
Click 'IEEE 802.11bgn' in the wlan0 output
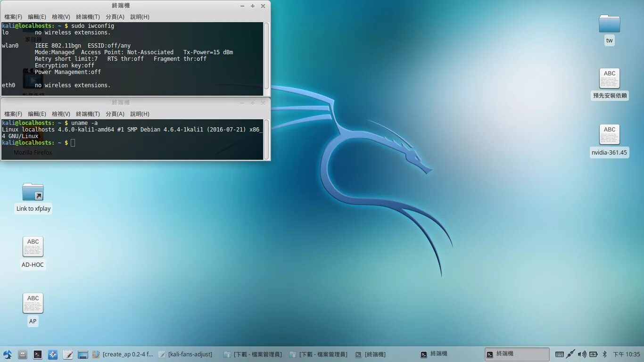coord(58,46)
